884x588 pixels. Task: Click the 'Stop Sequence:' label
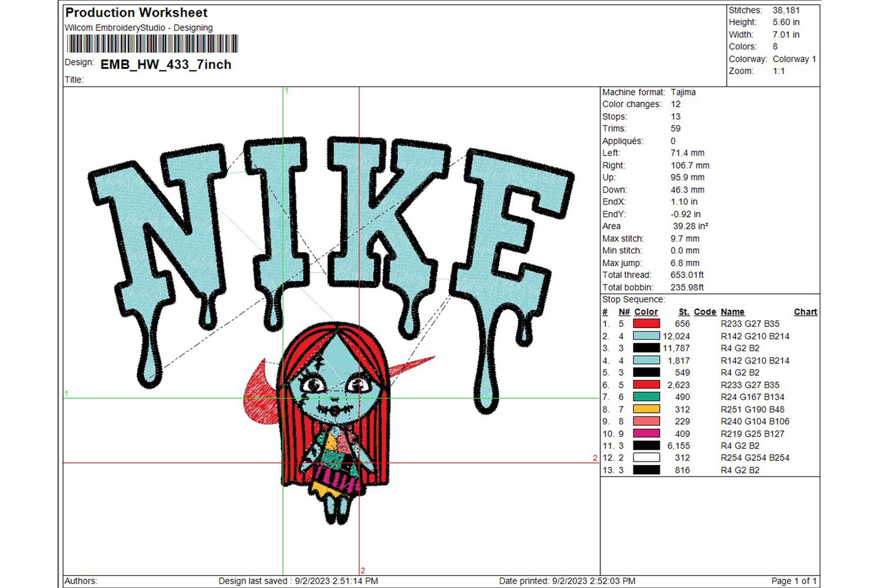[x=634, y=299]
